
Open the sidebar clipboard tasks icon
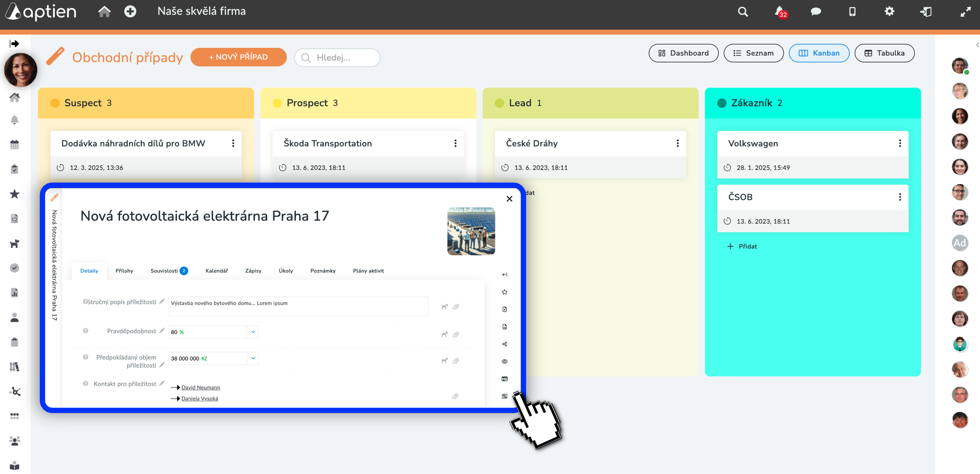pos(14,169)
